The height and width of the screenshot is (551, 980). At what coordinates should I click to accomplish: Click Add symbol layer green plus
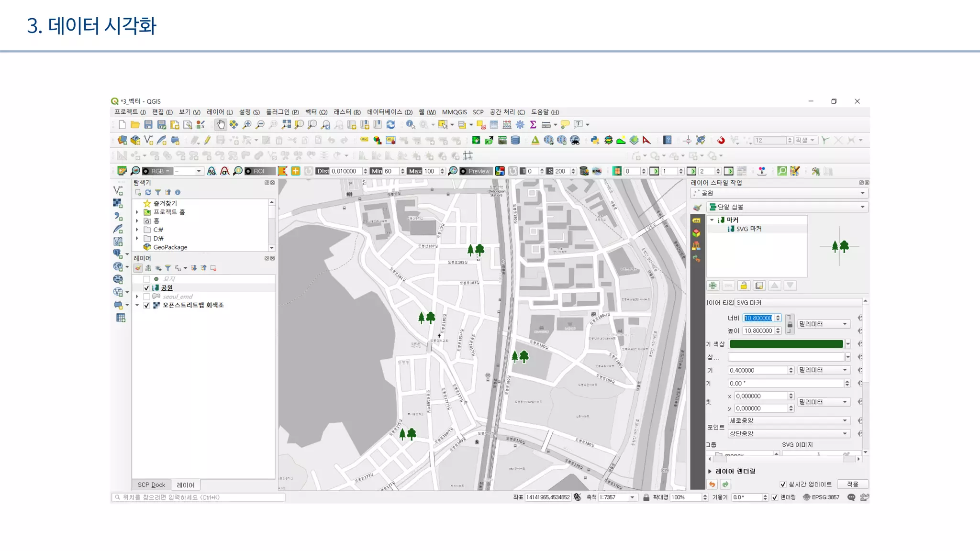pos(713,286)
